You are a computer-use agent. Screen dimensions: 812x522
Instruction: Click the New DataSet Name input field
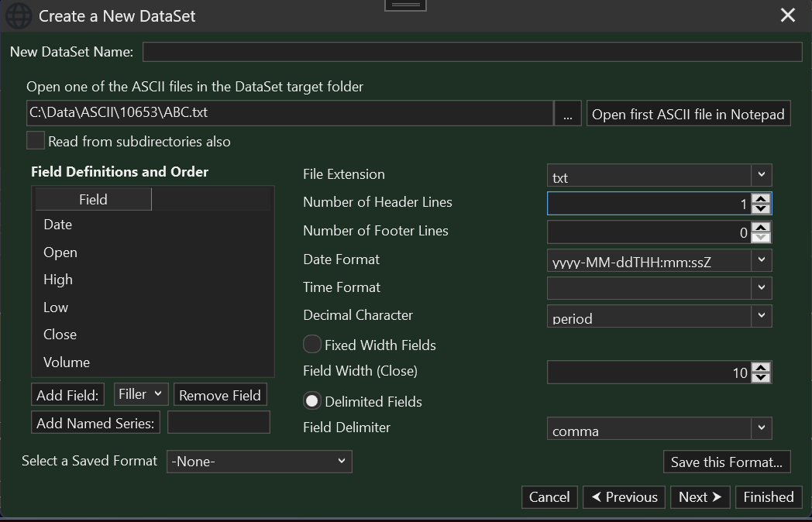click(472, 52)
